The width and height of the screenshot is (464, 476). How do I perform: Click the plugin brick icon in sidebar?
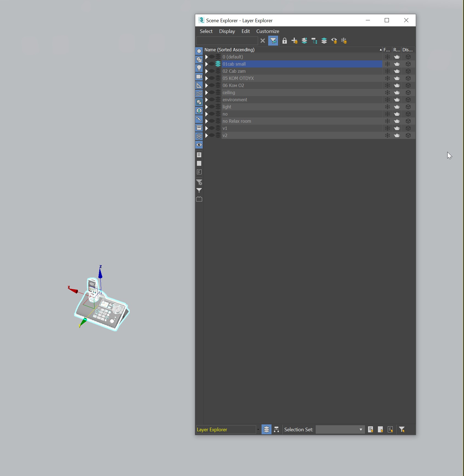click(x=199, y=199)
